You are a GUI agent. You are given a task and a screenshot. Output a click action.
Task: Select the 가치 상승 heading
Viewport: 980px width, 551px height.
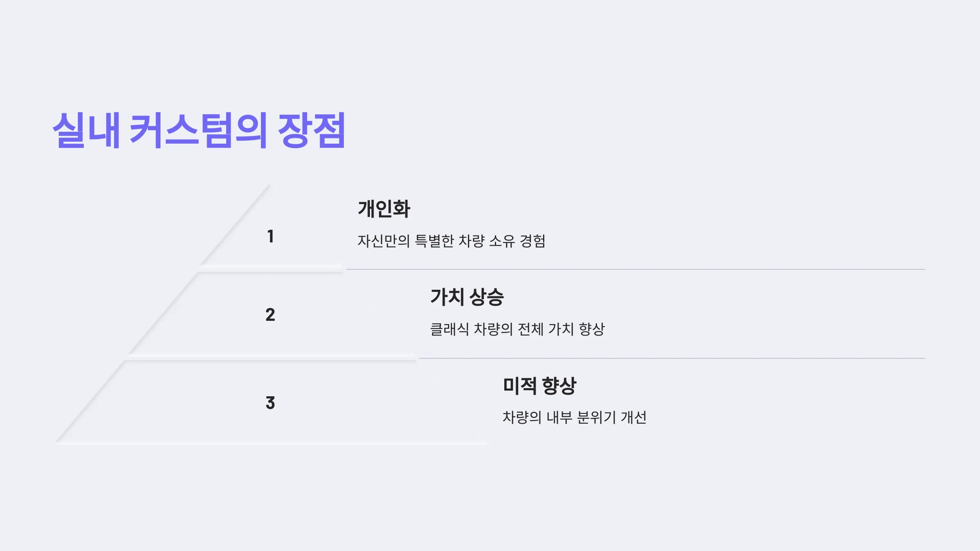click(x=467, y=297)
